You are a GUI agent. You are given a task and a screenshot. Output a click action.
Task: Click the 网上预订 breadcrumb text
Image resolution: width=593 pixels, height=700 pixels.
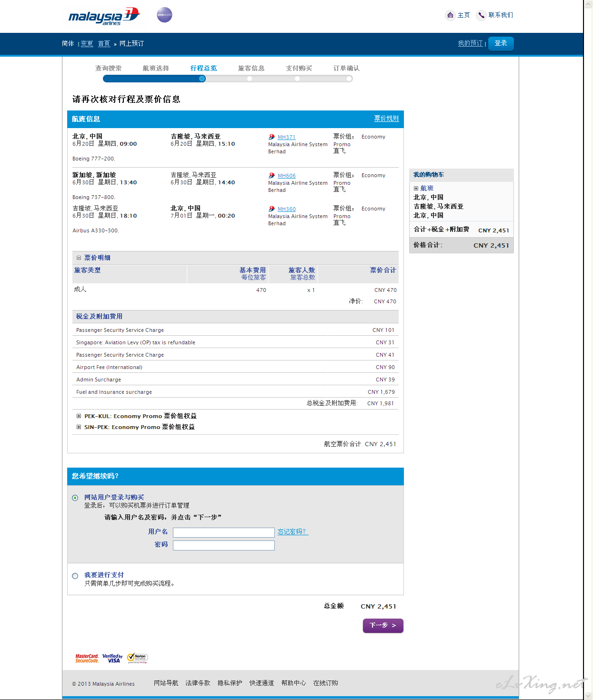coord(131,44)
